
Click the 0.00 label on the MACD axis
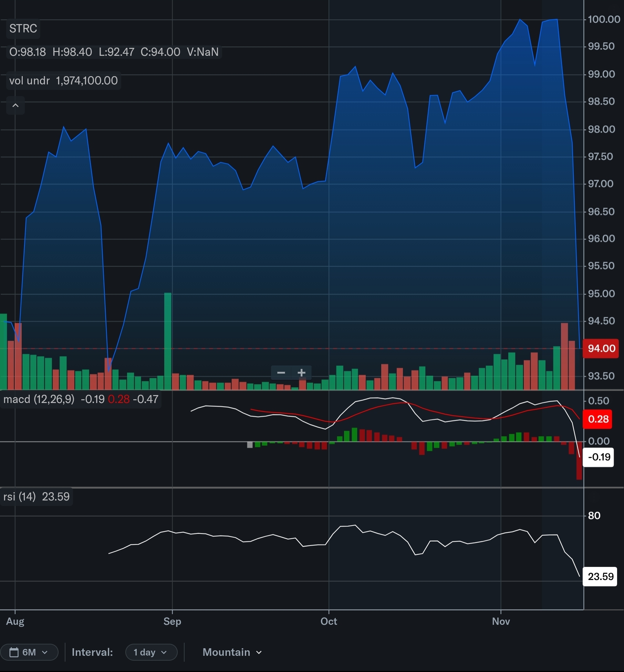(x=599, y=441)
